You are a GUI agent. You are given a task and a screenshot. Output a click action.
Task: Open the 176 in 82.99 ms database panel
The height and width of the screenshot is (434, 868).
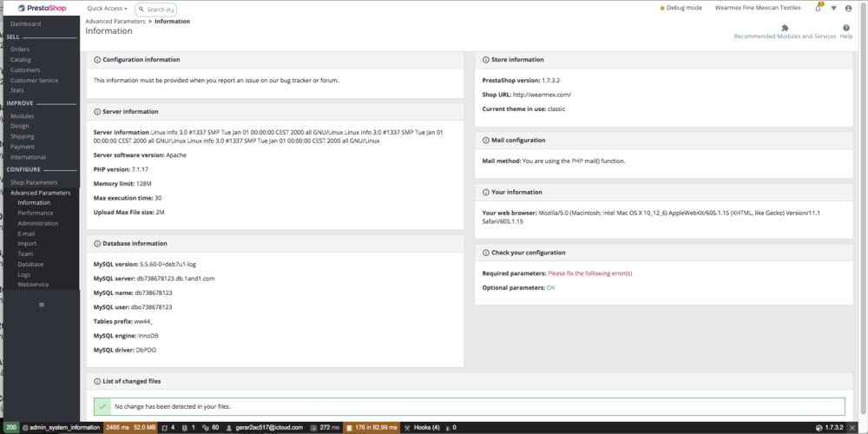(371, 427)
